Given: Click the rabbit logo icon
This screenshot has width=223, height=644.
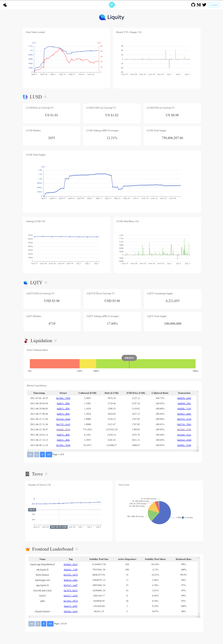Looking at the screenshot, I should (x=5, y=5).
